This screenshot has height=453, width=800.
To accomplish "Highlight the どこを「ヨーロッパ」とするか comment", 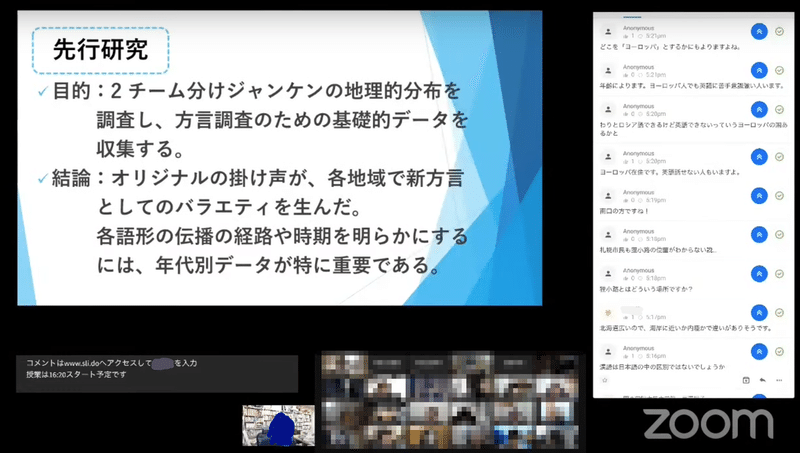I will tap(759, 32).
